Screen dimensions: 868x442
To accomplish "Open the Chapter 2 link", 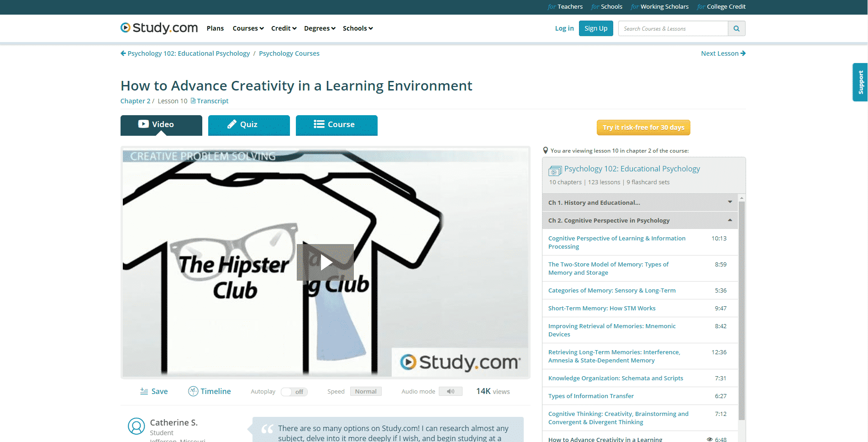I will point(135,101).
